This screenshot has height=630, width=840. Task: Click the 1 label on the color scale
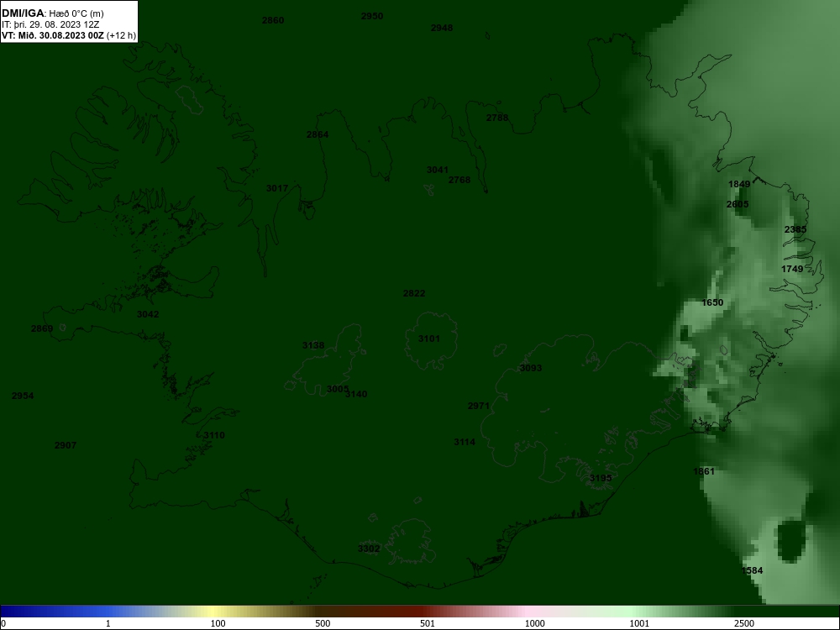coord(108,623)
